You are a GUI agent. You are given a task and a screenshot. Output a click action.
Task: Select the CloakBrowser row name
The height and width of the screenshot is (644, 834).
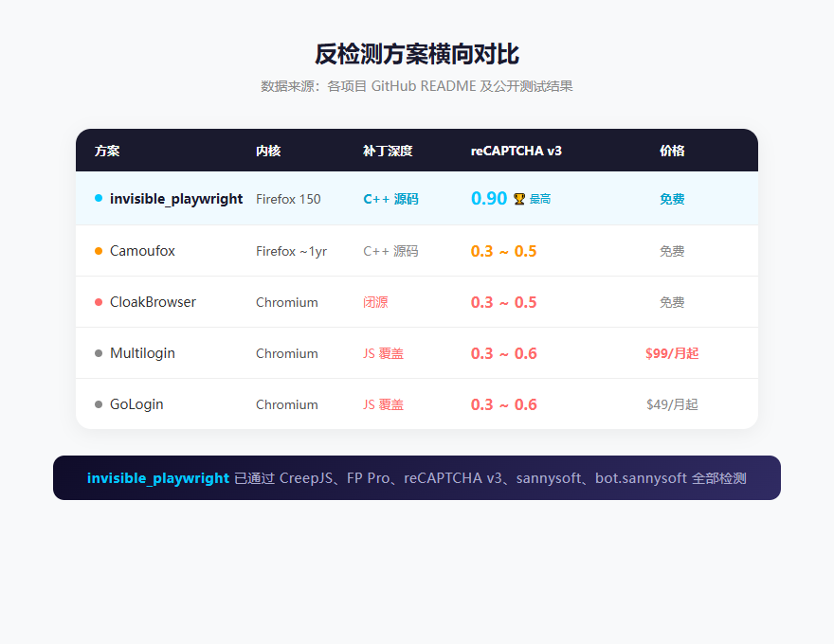[153, 302]
